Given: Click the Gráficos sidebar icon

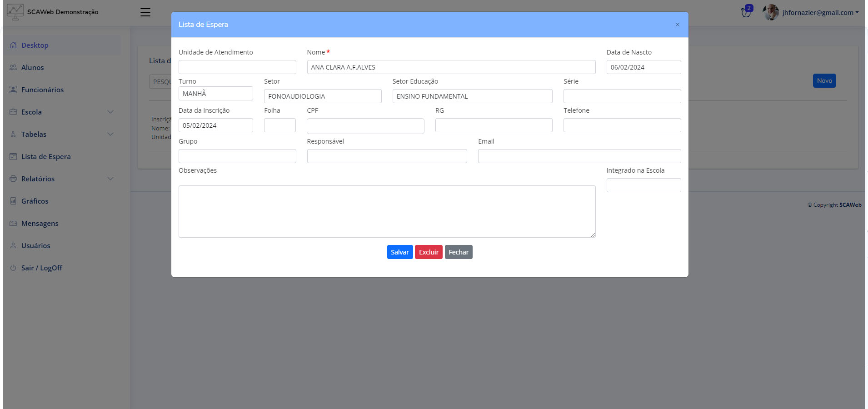Looking at the screenshot, I should click(x=13, y=201).
